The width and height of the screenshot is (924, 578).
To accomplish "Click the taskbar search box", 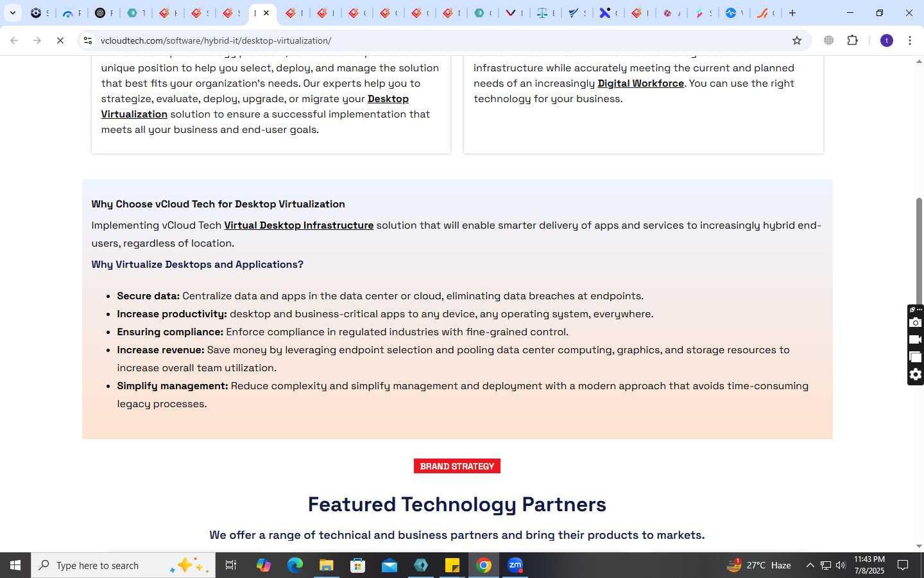I will [x=123, y=565].
